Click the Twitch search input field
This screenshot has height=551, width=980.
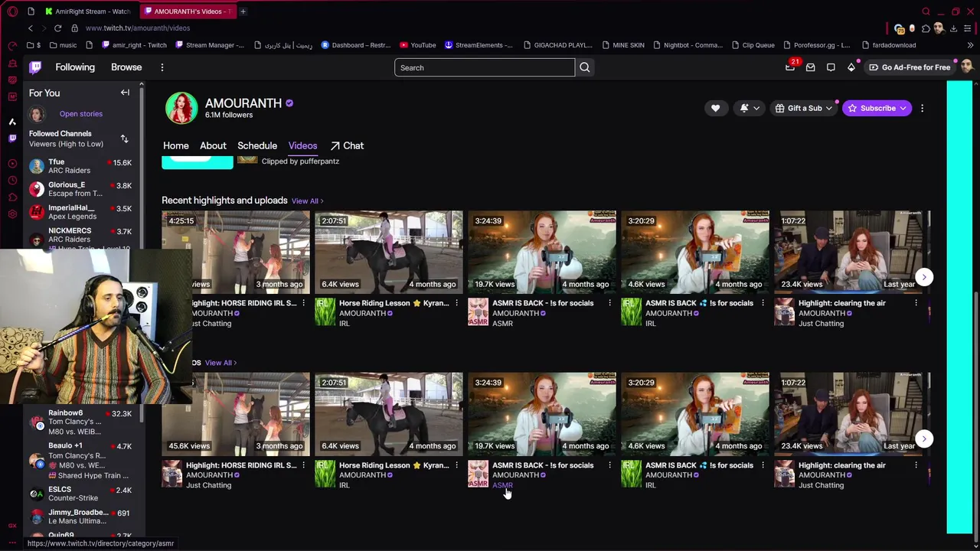(x=484, y=67)
